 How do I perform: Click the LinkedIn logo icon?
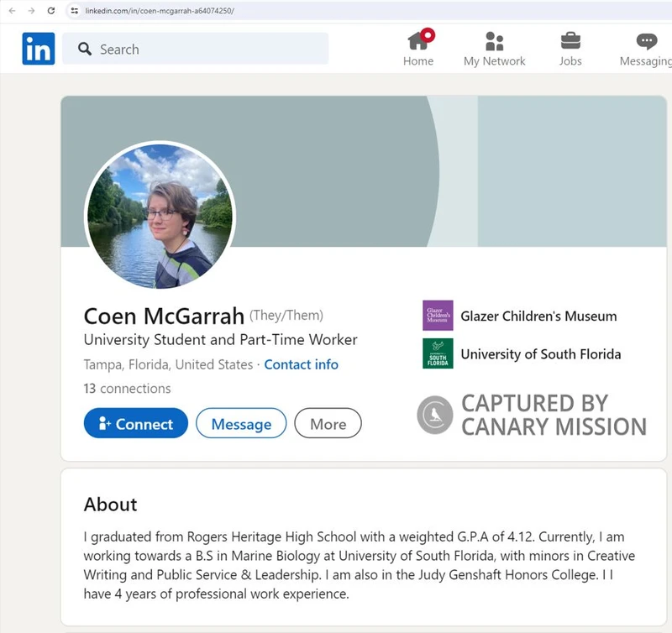click(x=39, y=49)
